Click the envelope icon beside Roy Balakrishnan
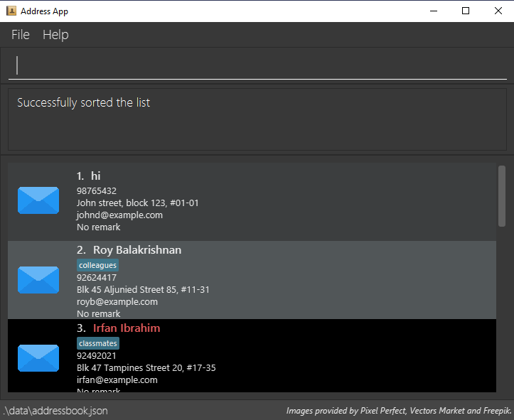The image size is (514, 420). pos(38,280)
